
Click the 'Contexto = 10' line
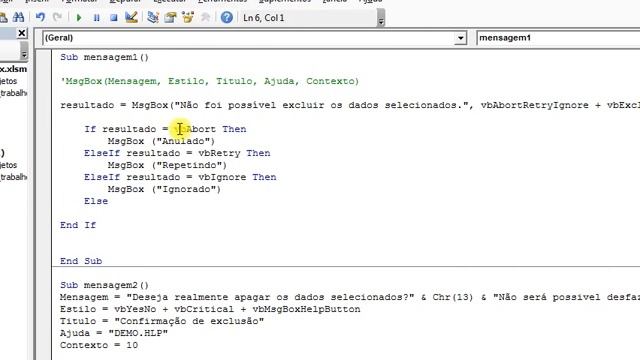(x=99, y=345)
